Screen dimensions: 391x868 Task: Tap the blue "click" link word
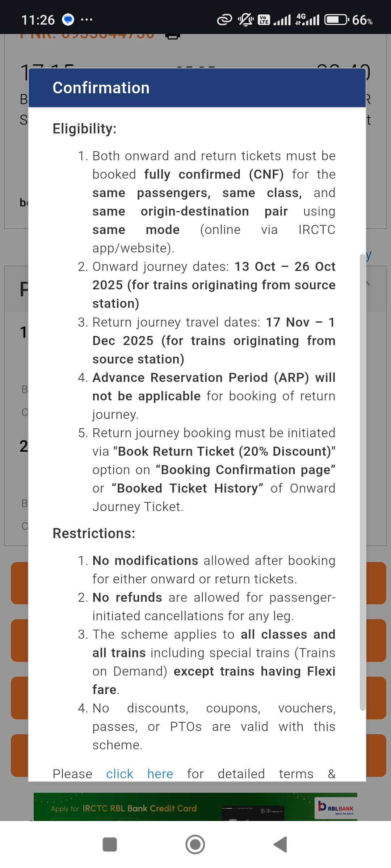pos(119,774)
